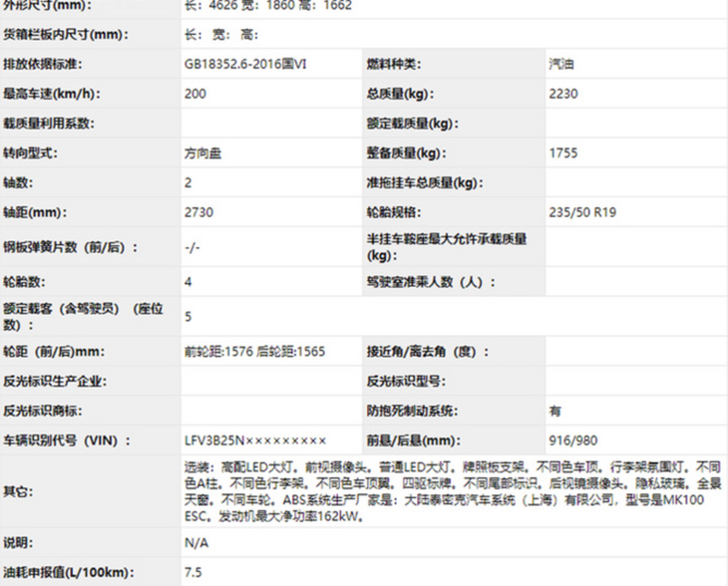Click the 轮胎规格 label

(x=394, y=212)
